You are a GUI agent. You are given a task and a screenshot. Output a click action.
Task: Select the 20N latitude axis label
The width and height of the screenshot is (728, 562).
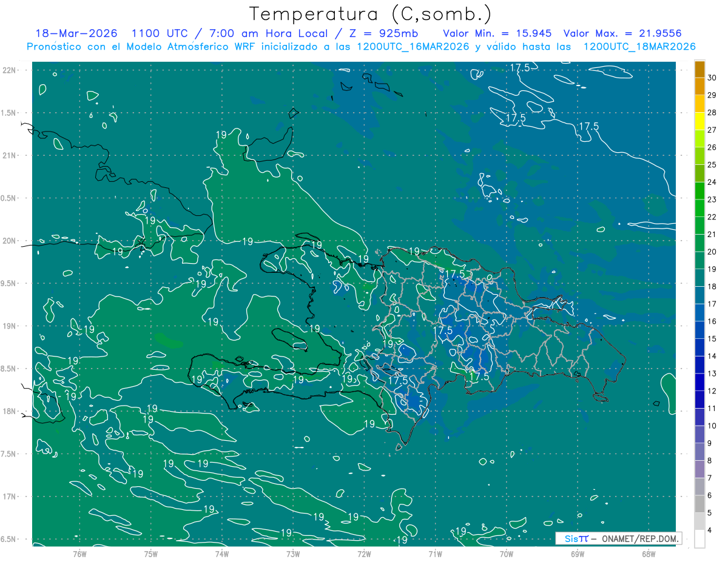tap(10, 241)
